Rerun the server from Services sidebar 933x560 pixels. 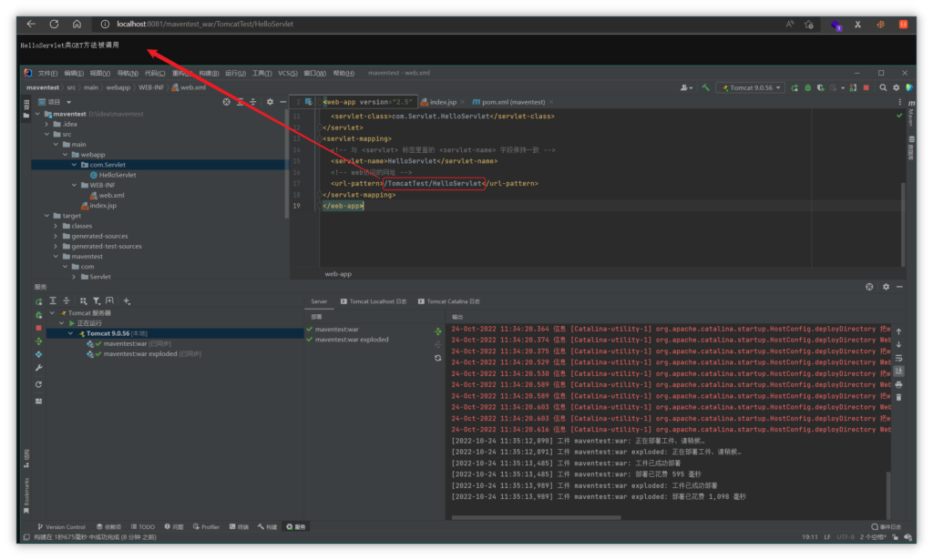[38, 302]
